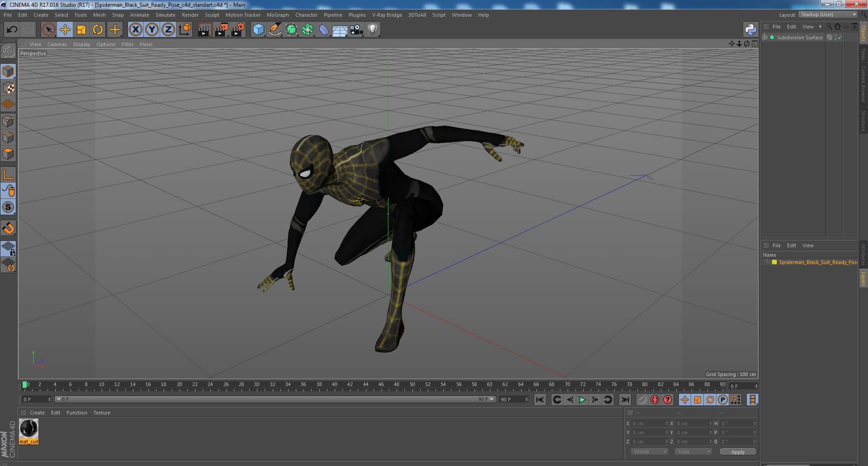Add a Bend deformer object
The image size is (868, 466).
(x=324, y=30)
